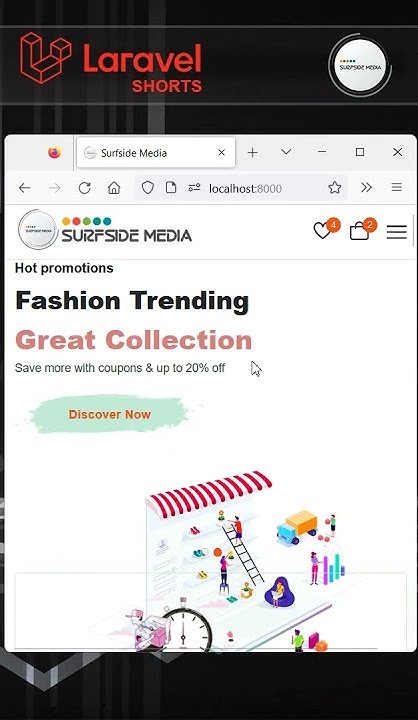Click the browser back arrow
This screenshot has height=720, width=418.
click(x=24, y=187)
